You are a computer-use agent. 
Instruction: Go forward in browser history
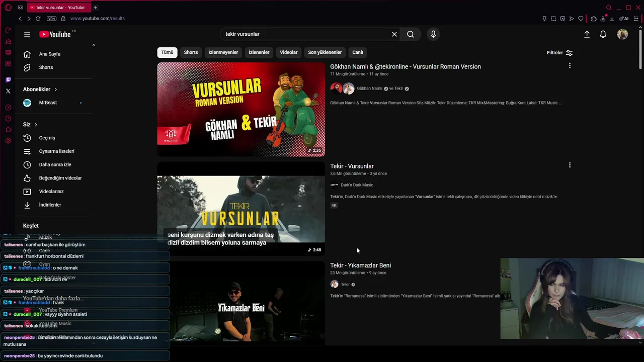(x=29, y=19)
